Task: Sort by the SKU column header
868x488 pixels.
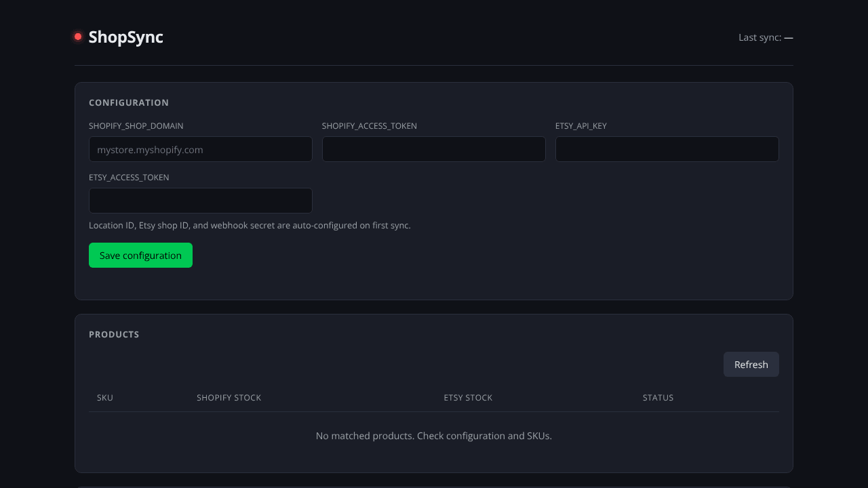Action: pyautogui.click(x=105, y=398)
